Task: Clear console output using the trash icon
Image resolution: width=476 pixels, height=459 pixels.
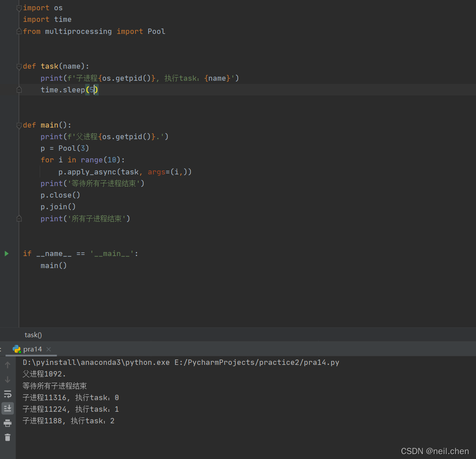Action: pos(7,438)
